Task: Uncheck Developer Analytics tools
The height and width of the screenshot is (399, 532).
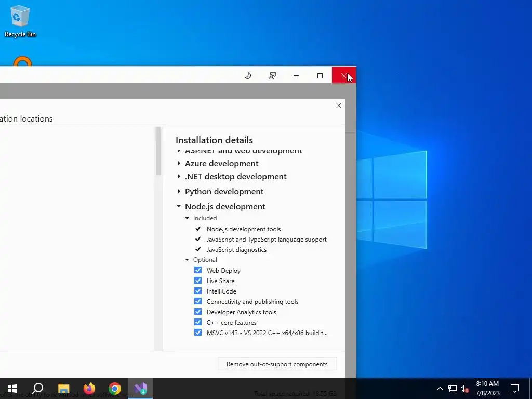Action: 198,312
